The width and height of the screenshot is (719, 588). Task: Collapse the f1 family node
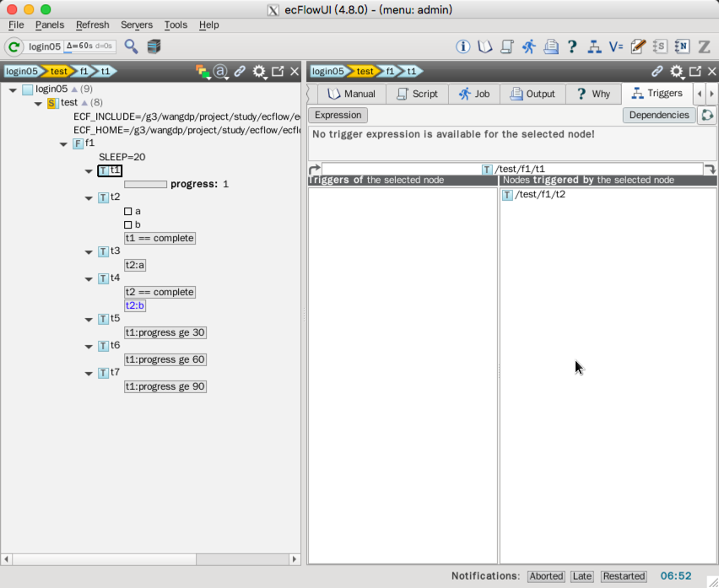coord(64,144)
